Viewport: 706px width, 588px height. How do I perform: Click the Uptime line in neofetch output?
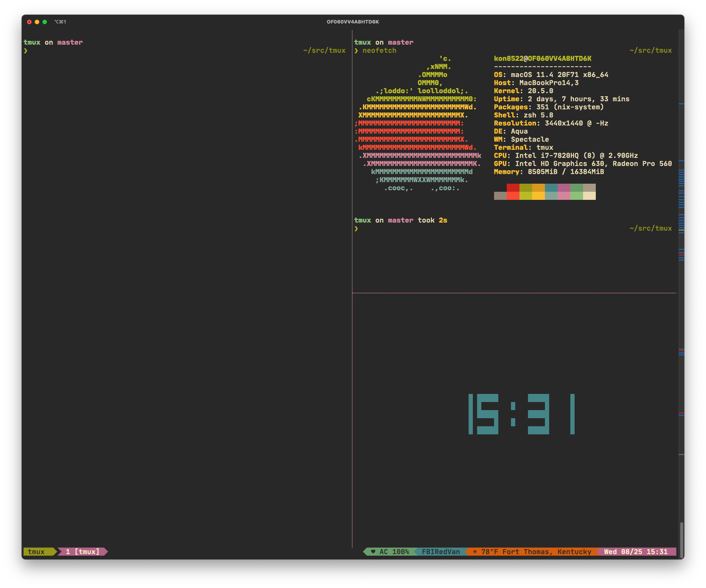click(561, 99)
